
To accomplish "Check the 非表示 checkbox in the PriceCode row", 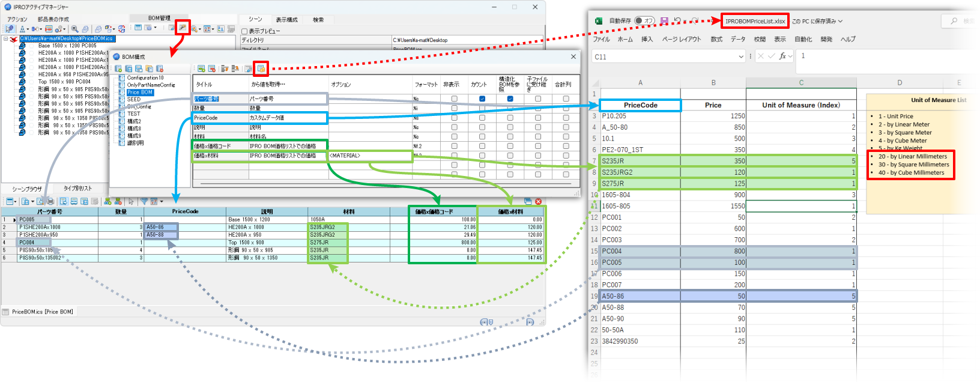I will click(454, 118).
